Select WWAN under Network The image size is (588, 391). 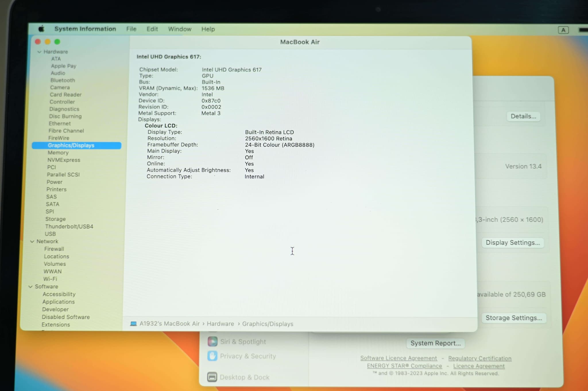coord(52,271)
